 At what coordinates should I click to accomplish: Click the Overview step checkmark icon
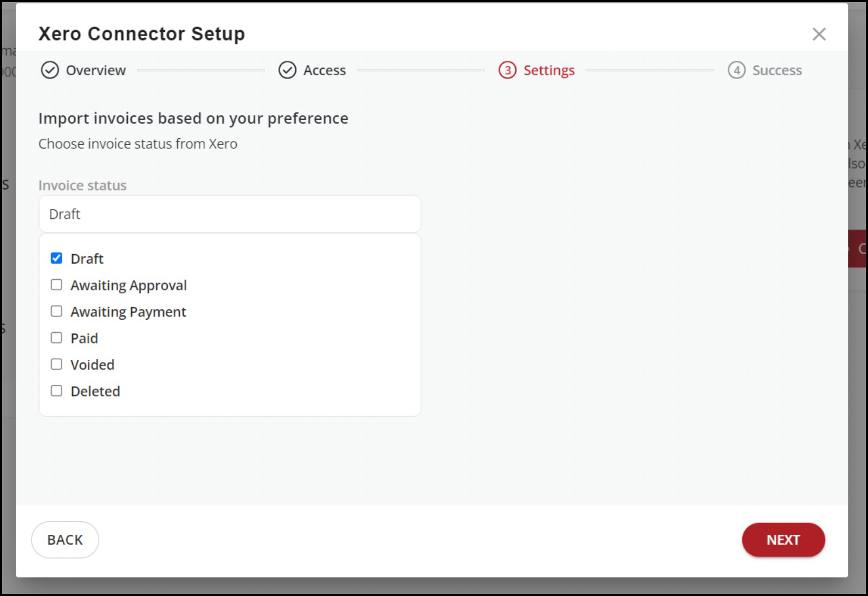click(x=50, y=70)
